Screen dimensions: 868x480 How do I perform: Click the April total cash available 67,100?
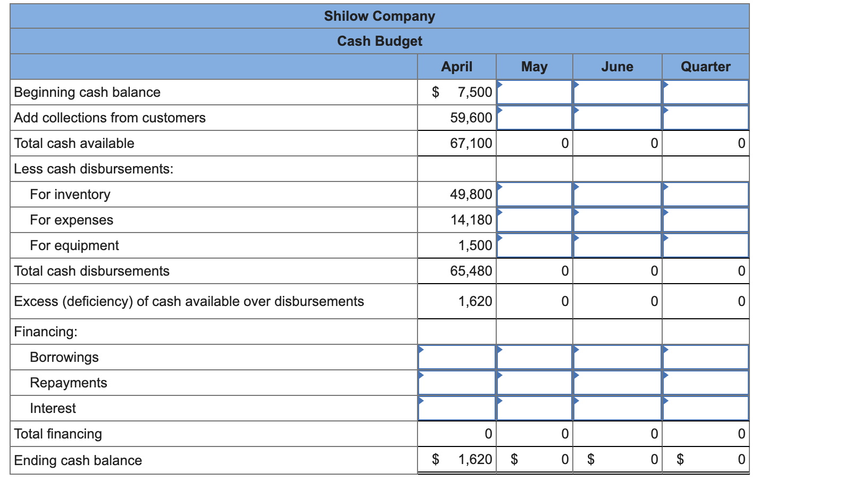click(471, 143)
